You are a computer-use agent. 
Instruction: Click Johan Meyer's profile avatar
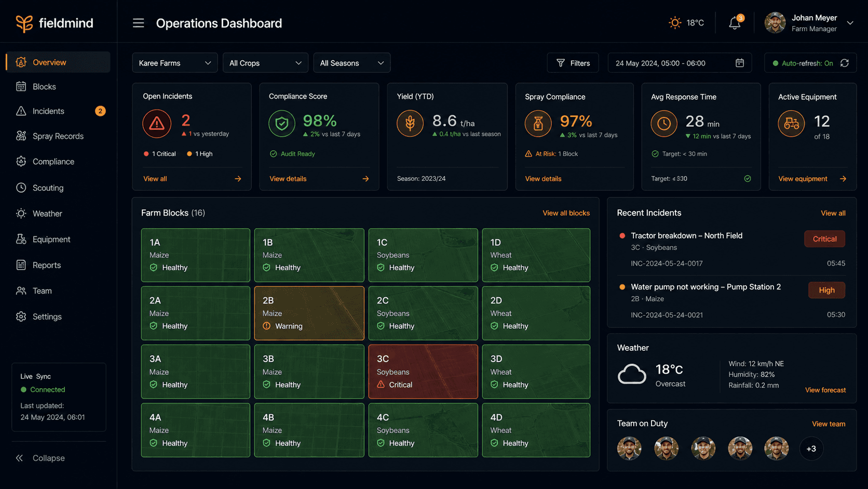tap(775, 23)
